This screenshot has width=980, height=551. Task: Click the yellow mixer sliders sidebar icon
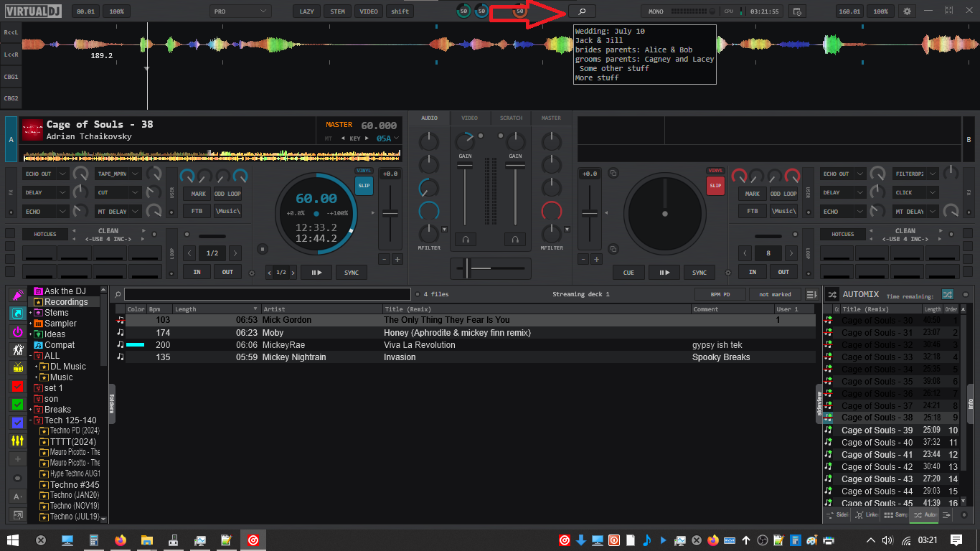tap(18, 441)
